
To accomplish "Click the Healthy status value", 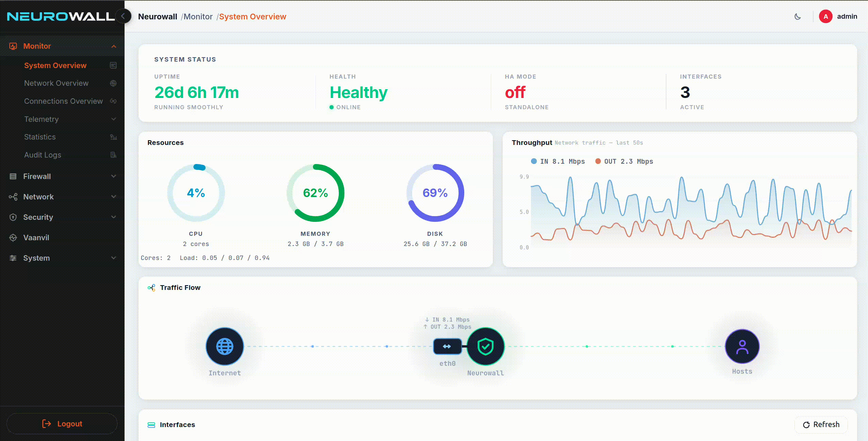I will coord(358,93).
